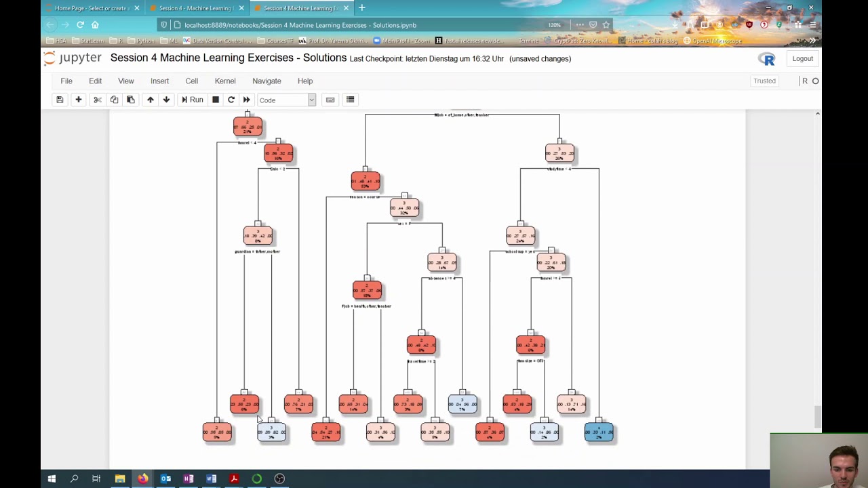This screenshot has height=488, width=868.
Task: Open the Edit menu
Action: tap(95, 81)
